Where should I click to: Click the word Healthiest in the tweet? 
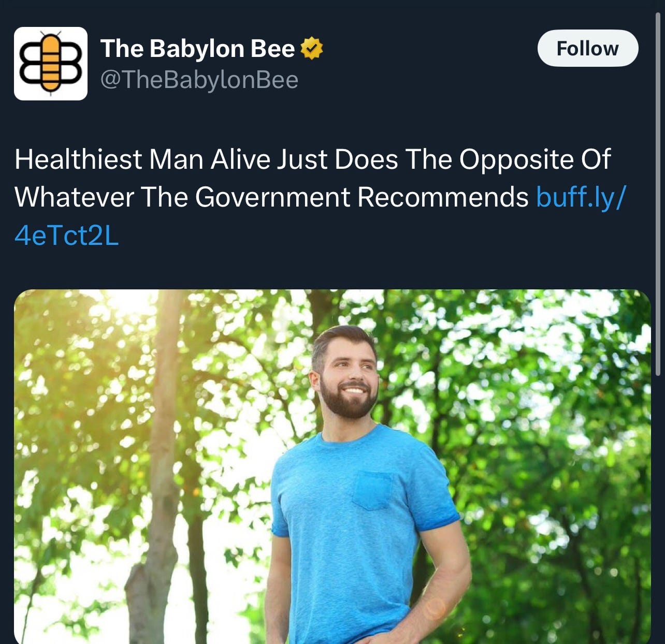78,159
